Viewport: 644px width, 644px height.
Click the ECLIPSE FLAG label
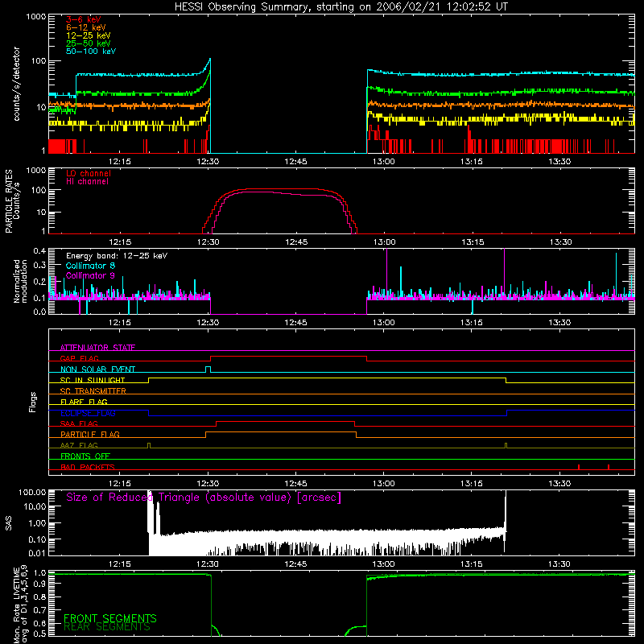coord(88,413)
